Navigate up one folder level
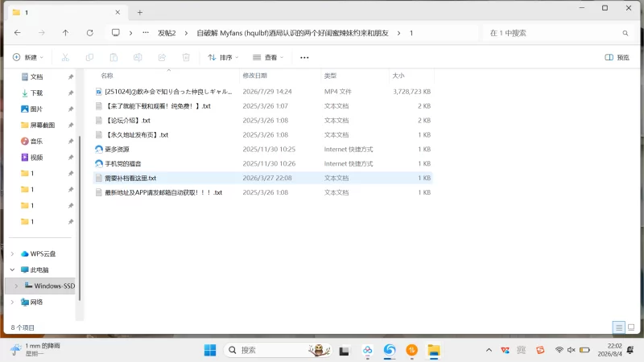Viewport: 644px width, 362px height. click(x=65, y=33)
